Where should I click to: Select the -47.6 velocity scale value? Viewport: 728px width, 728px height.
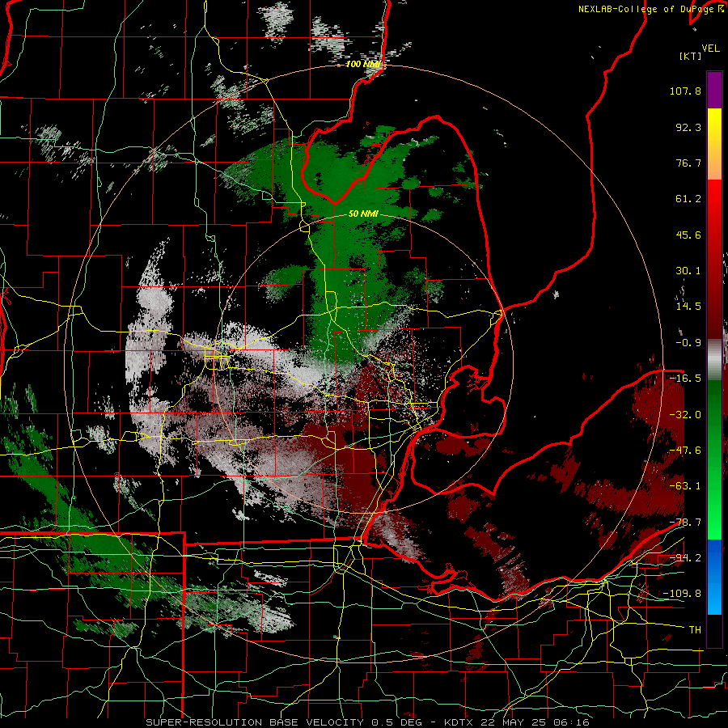685,451
